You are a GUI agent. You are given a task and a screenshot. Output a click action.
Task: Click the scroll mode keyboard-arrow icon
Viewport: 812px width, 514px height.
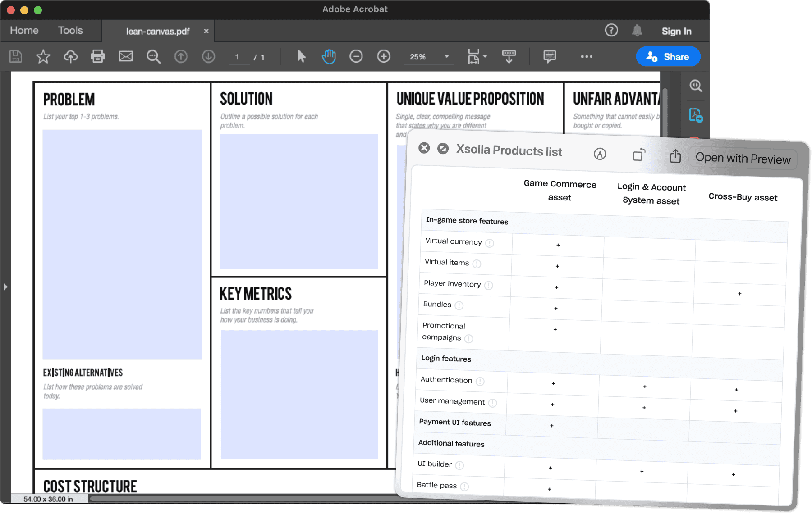pos(509,57)
